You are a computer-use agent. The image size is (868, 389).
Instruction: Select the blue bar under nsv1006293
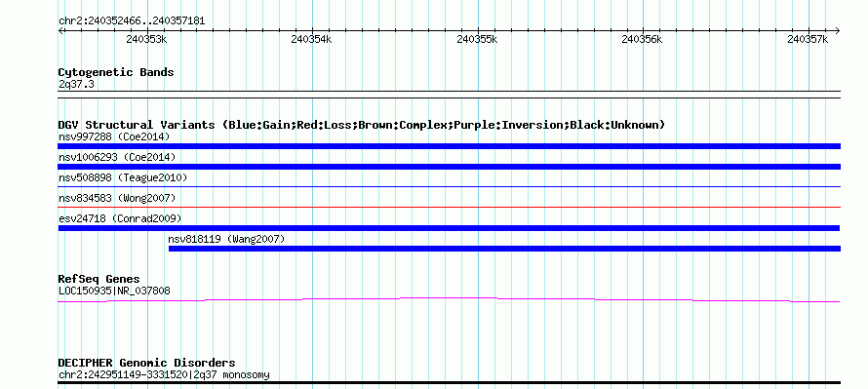(449, 167)
